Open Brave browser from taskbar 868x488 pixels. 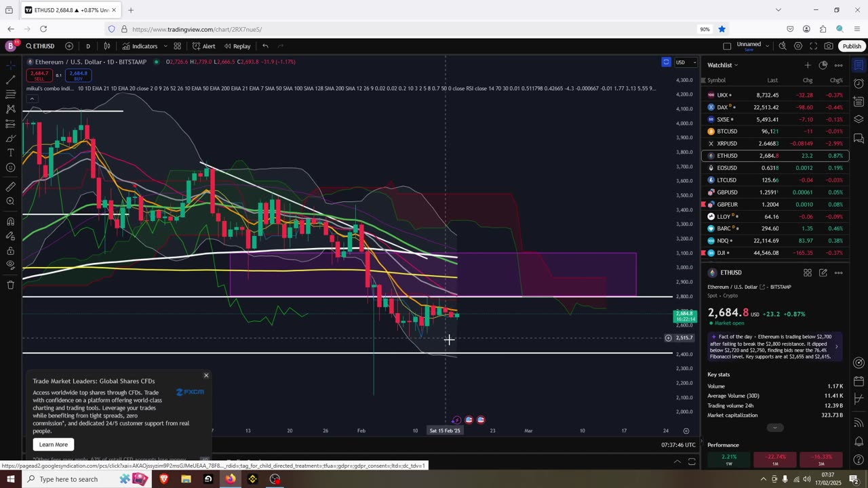coord(163,479)
